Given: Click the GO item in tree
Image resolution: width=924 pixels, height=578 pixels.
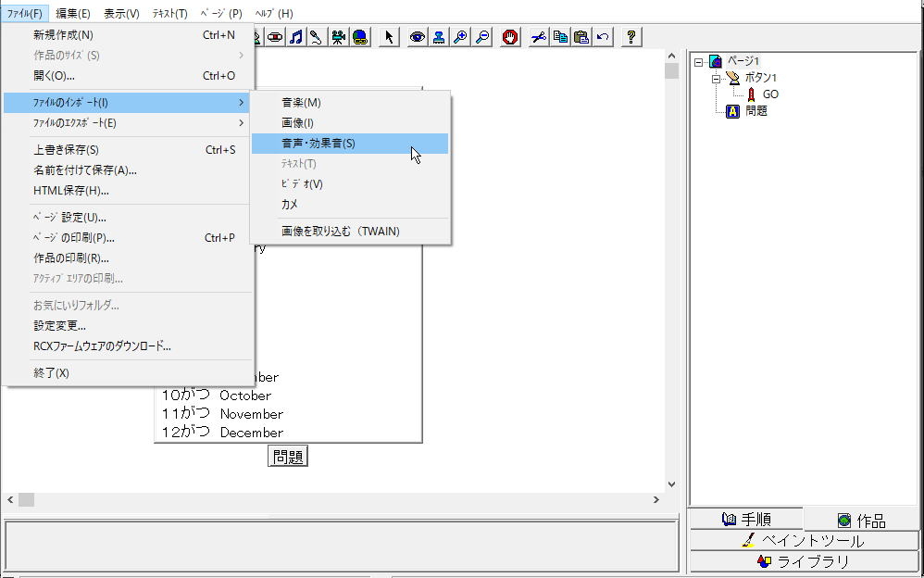Looking at the screenshot, I should 771,94.
